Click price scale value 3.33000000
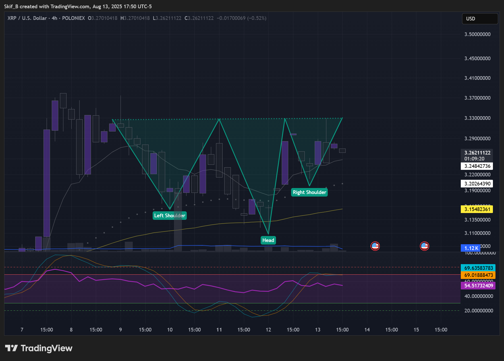 477,118
